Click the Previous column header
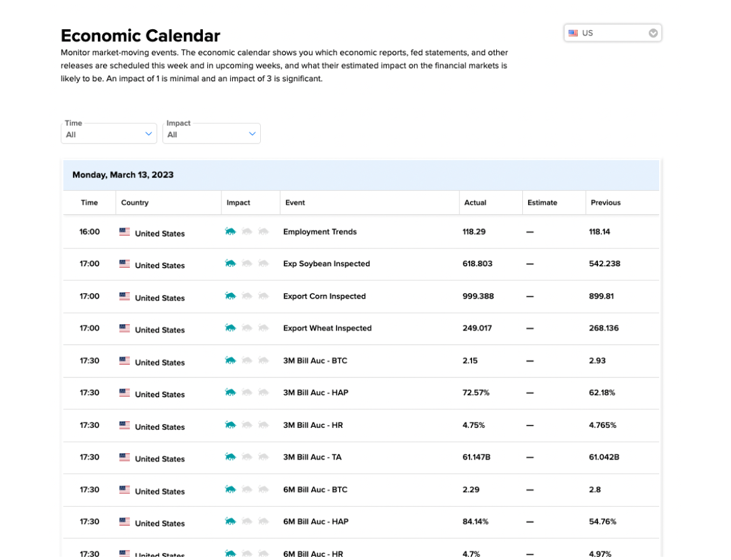This screenshot has width=731, height=560. coord(606,203)
